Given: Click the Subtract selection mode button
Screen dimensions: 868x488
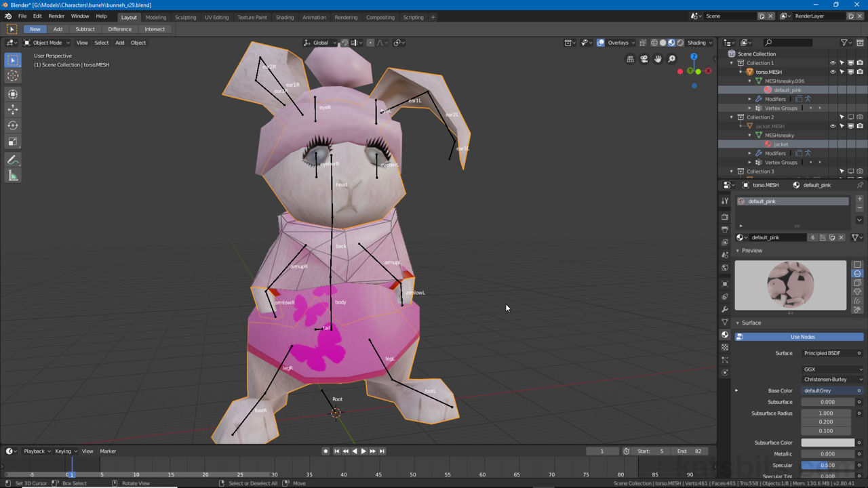Looking at the screenshot, I should tap(85, 29).
